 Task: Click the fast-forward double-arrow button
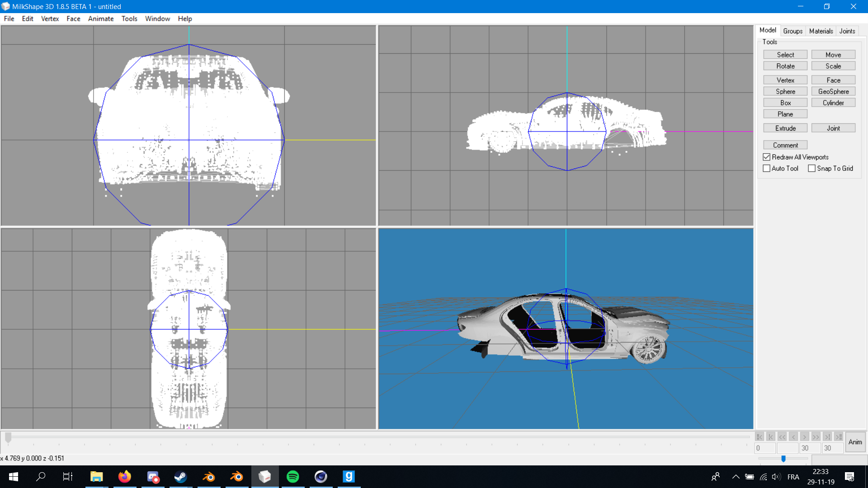[x=816, y=436]
